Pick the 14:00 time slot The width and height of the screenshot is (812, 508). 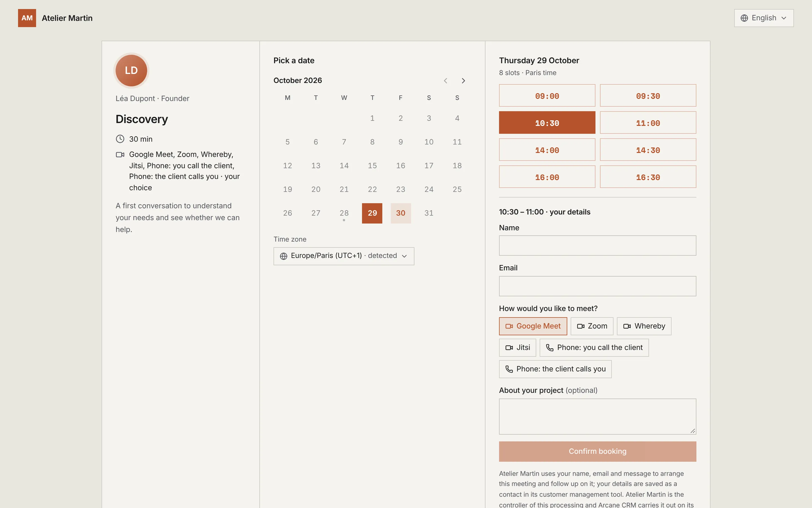point(547,150)
